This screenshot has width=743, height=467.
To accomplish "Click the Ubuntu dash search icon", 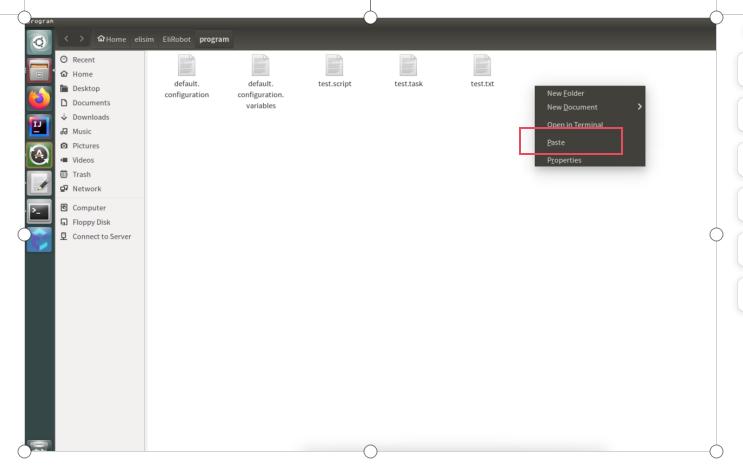I will [x=39, y=42].
